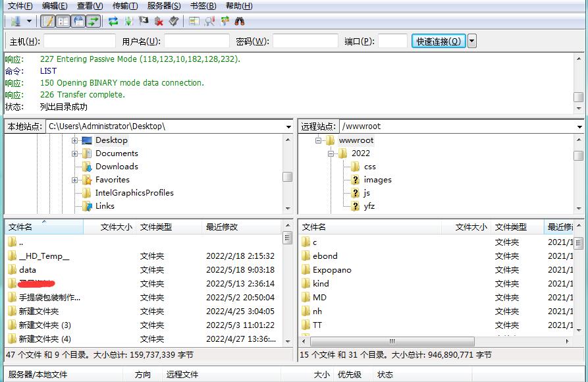Sort local files by 最近修改 column header
Image resolution: width=588 pixels, height=382 pixels.
[223, 227]
